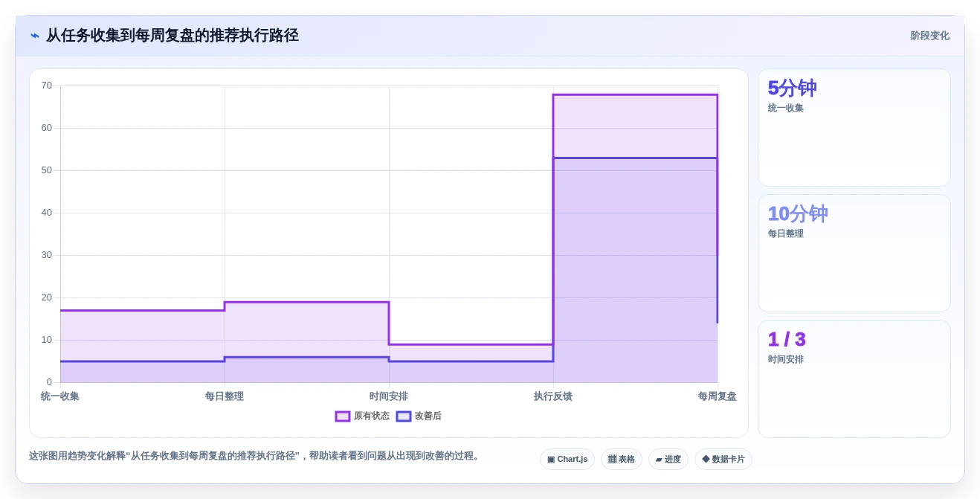Click the y-axis value 50
Screen dimensions: 980x499
pos(47,170)
